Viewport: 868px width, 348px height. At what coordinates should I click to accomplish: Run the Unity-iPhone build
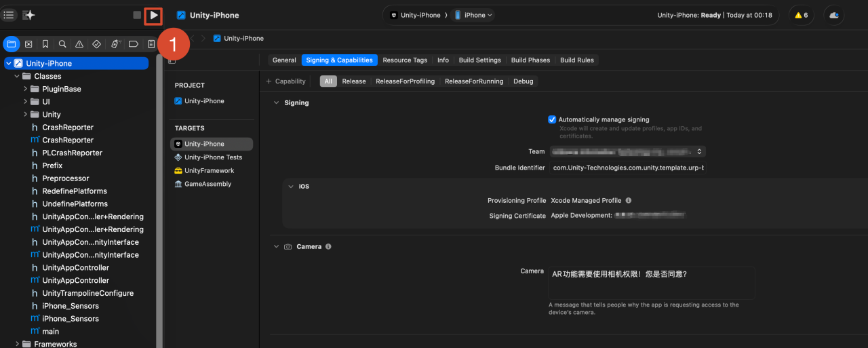click(x=154, y=15)
